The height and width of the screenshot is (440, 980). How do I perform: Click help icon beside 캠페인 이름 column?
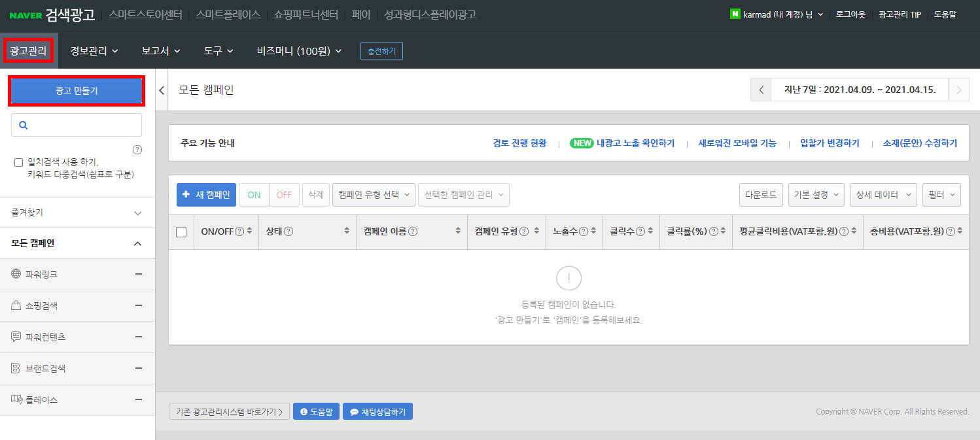tap(413, 231)
